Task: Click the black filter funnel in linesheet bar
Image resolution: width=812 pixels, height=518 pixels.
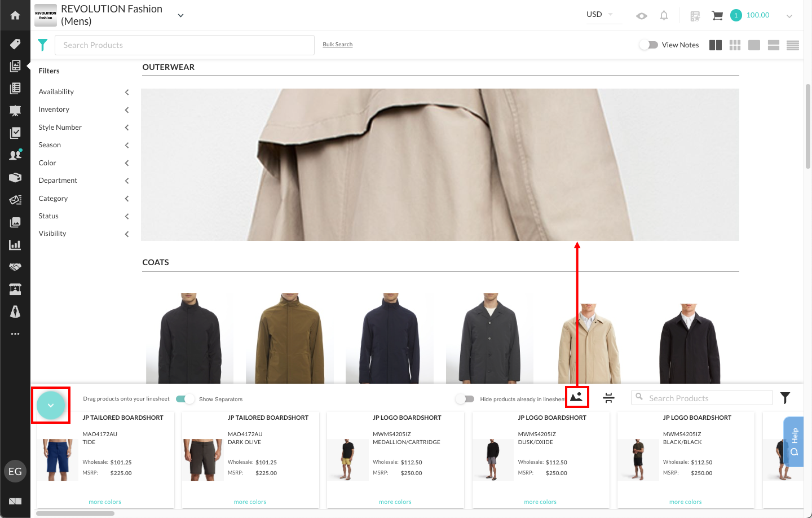Action: point(785,398)
